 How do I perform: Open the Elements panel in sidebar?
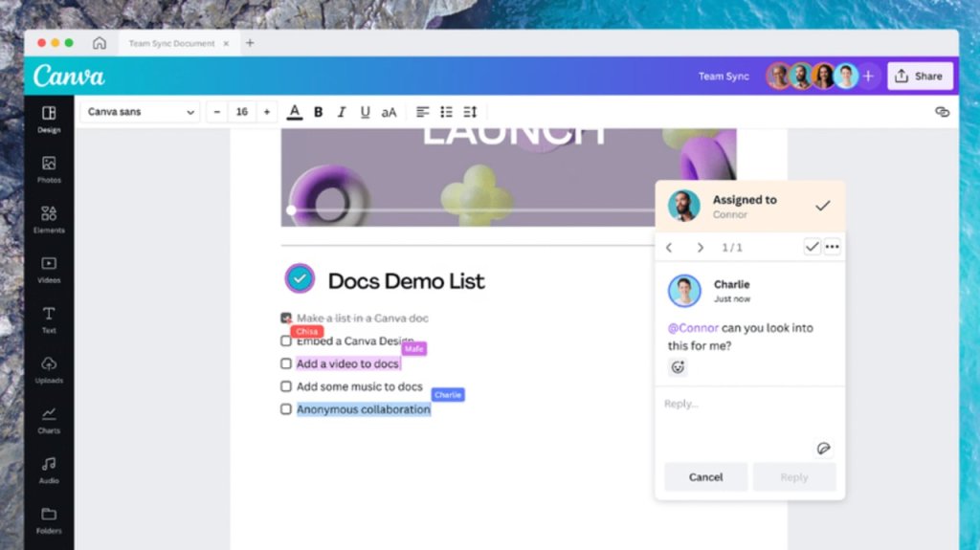pos(49,218)
